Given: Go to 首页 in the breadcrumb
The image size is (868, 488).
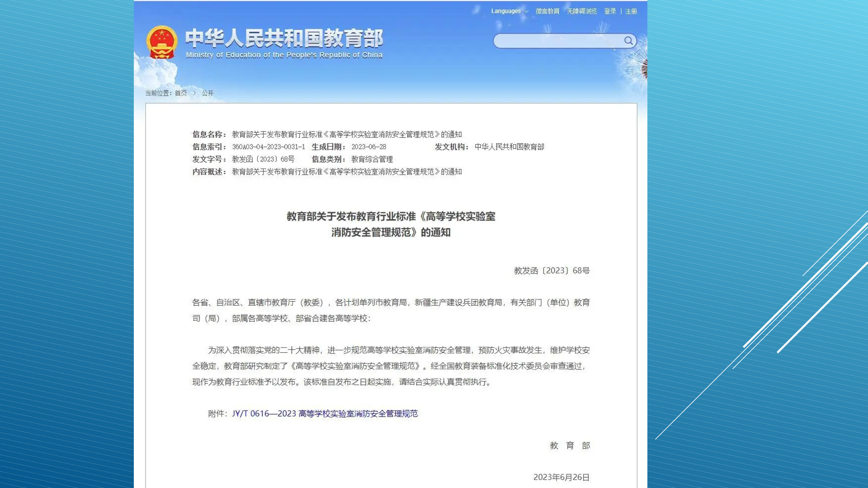Looking at the screenshot, I should (181, 93).
